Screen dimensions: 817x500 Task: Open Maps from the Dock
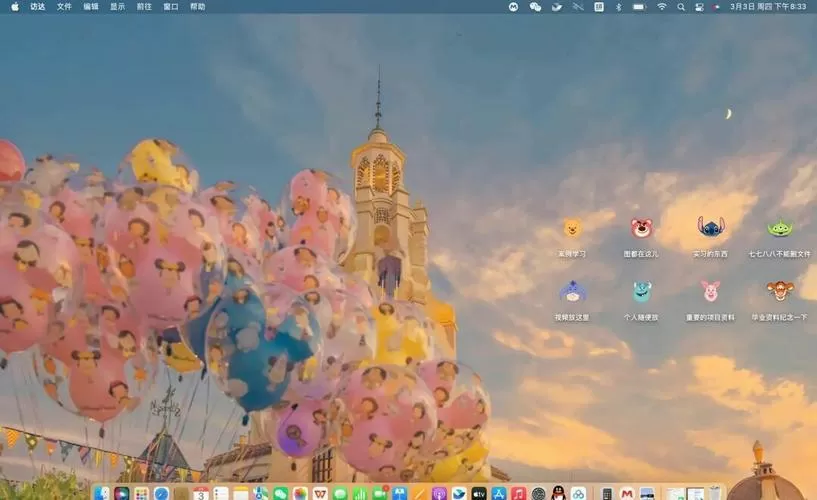[261, 493]
